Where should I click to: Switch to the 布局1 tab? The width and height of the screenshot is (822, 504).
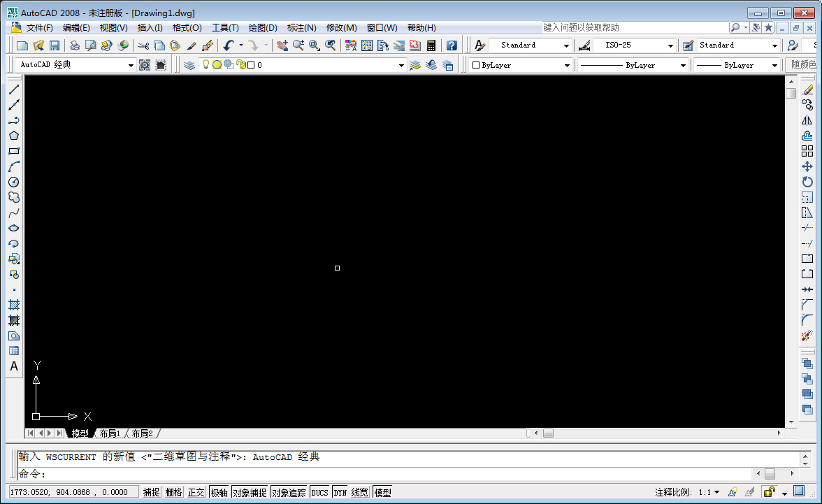pos(109,433)
